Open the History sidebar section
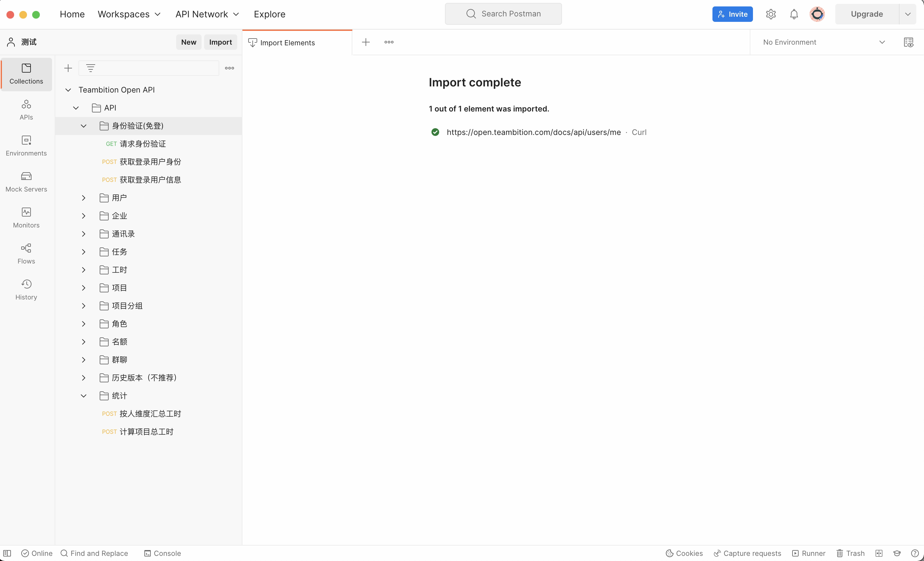Screen dimensions: 924x561 pyautogui.click(x=26, y=290)
